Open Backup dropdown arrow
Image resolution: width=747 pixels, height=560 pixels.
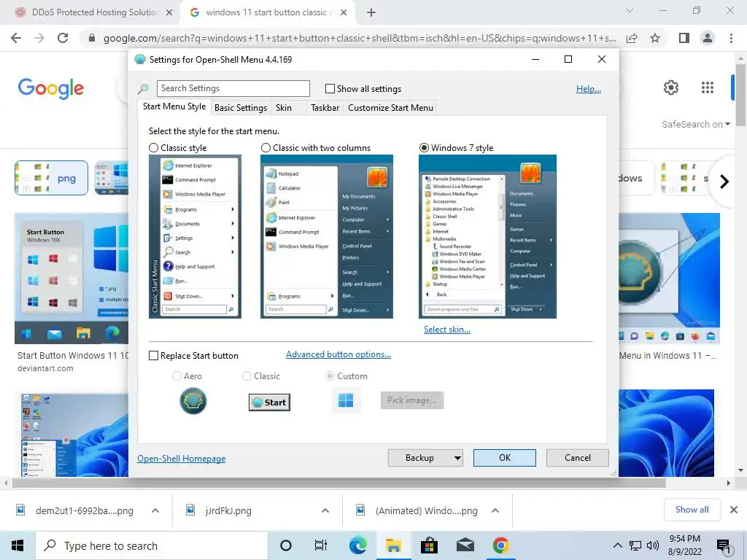click(457, 458)
